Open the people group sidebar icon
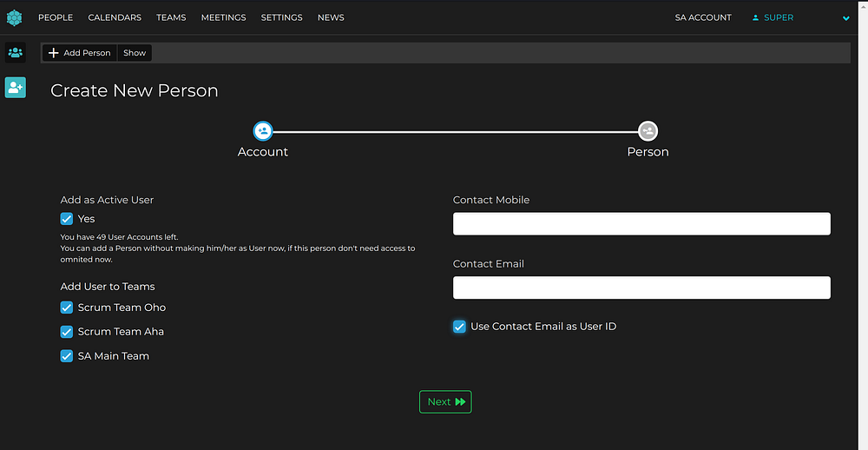The width and height of the screenshot is (868, 450). 16,53
